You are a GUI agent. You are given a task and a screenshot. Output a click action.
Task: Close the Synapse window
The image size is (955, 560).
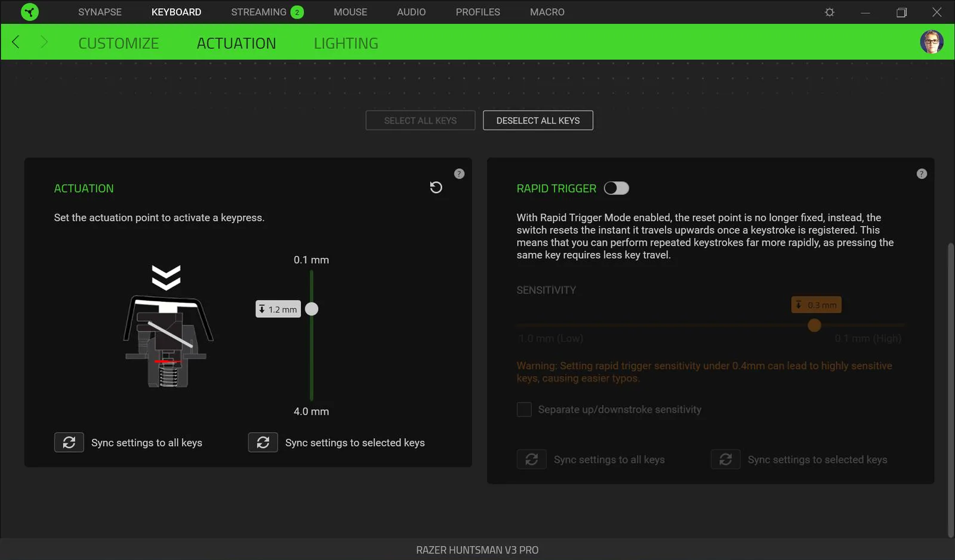pos(937,12)
